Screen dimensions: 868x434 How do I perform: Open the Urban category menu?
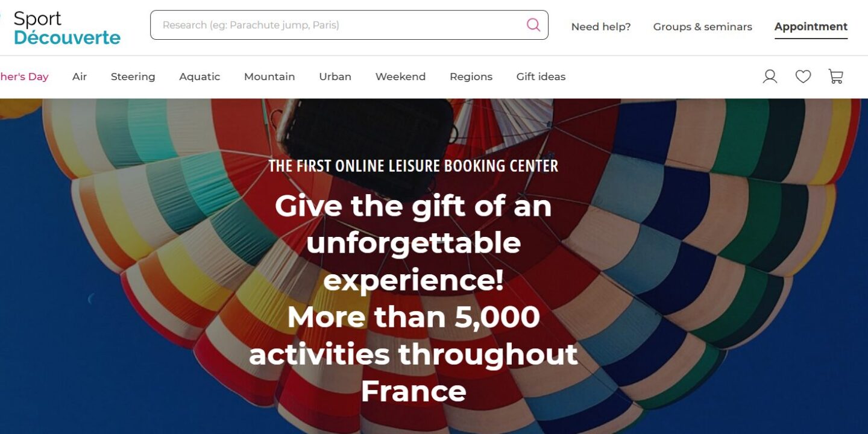point(335,77)
